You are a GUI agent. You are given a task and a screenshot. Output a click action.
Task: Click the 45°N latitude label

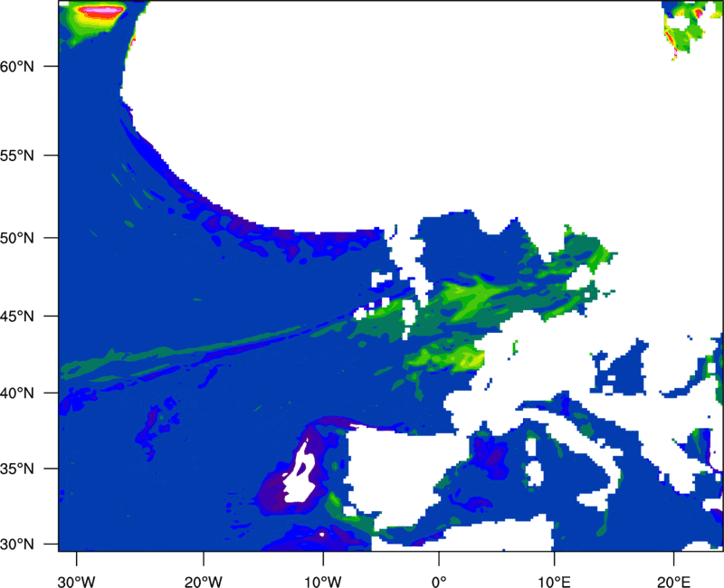pos(17,317)
